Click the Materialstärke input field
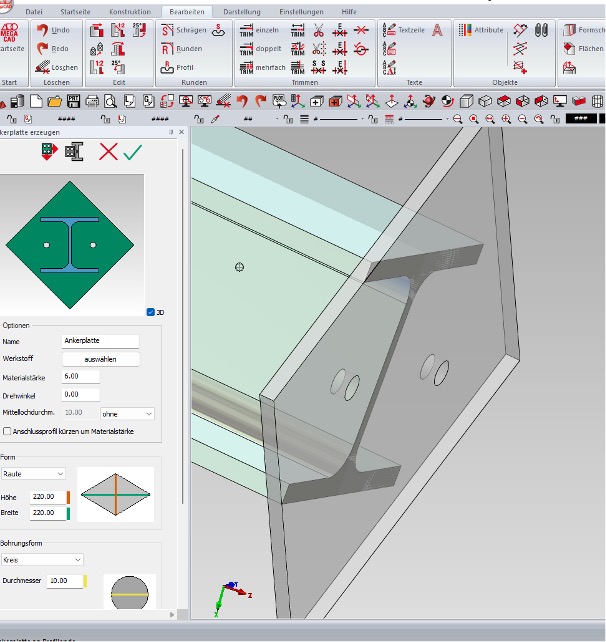606x642 pixels. (x=81, y=377)
